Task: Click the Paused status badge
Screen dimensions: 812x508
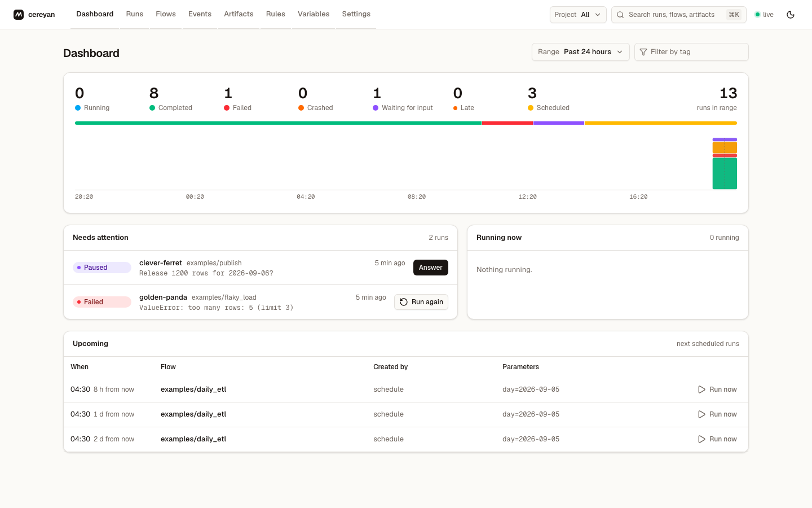Action: (x=102, y=268)
